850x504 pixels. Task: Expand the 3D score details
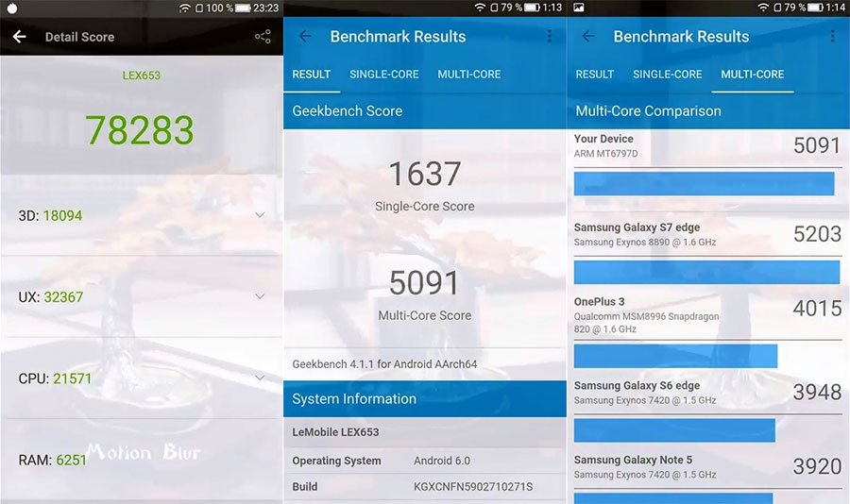pos(260,215)
